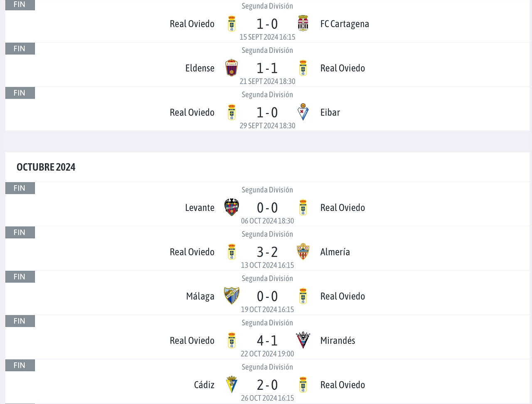Open the Real Oviedo 3-2 Almería score
Image resolution: width=532 pixels, height=404 pixels.
267,252
